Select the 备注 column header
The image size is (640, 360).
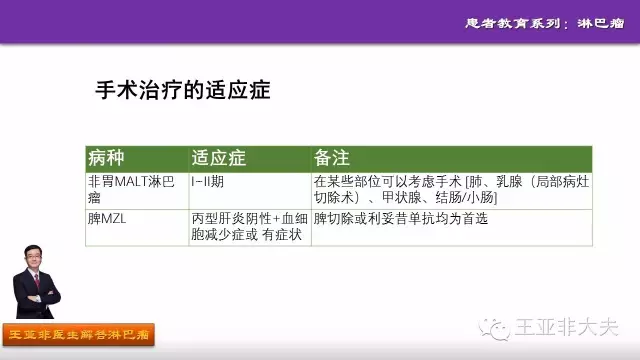451,159
